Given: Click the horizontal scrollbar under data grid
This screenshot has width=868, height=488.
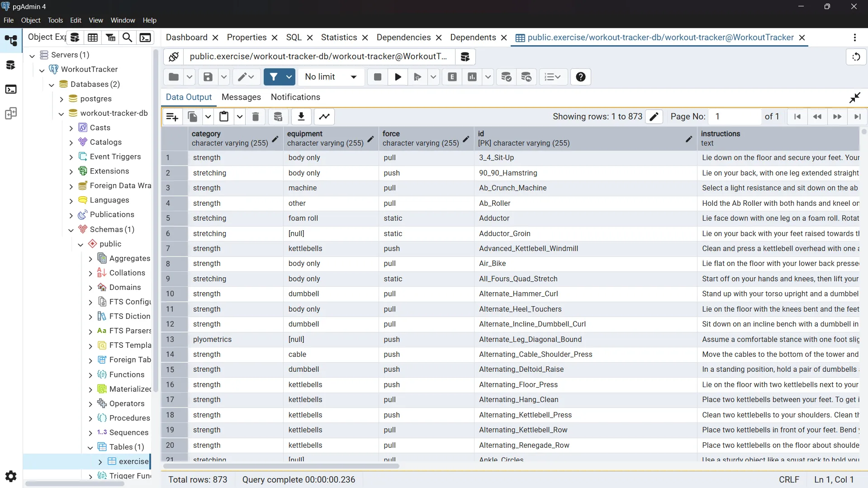Looking at the screenshot, I should 281,466.
